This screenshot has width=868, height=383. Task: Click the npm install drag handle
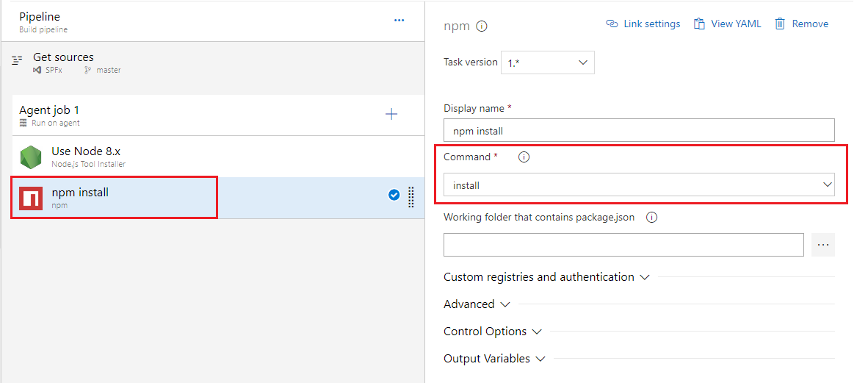[x=411, y=196]
